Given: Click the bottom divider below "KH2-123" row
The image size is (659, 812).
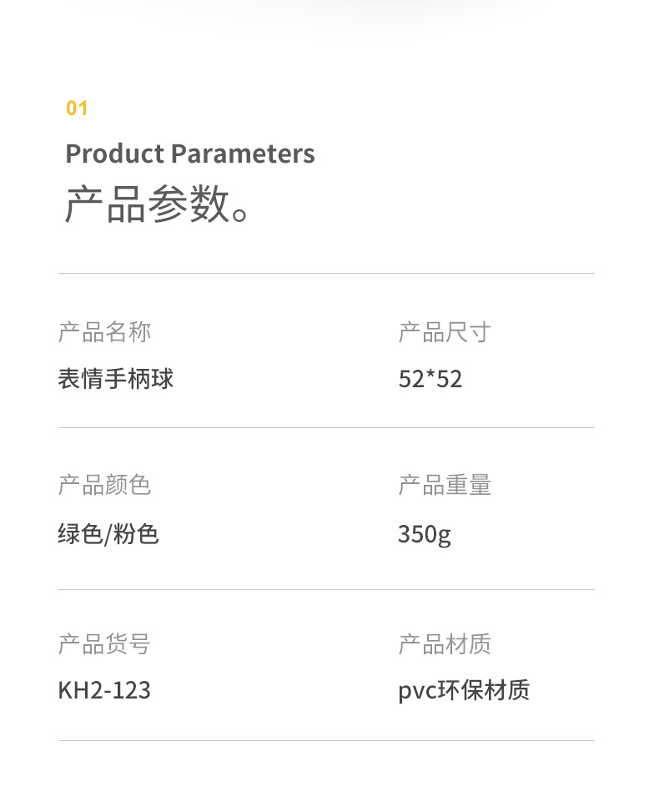Looking at the screenshot, I should [326, 740].
